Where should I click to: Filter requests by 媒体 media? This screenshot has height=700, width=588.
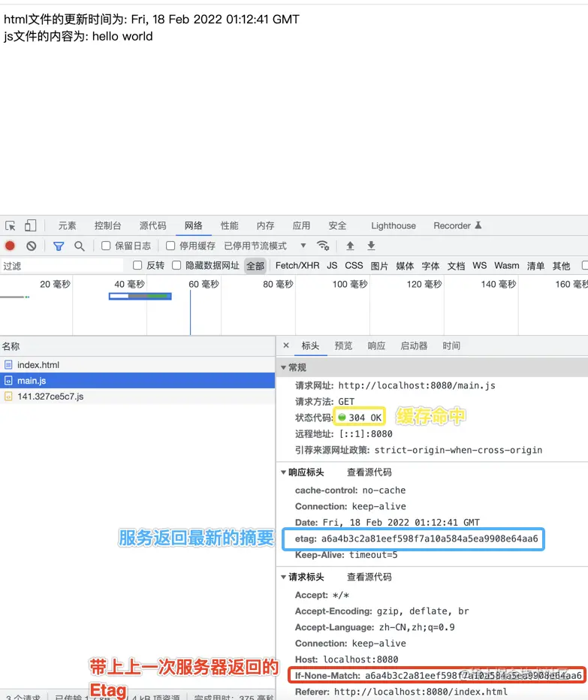click(x=405, y=266)
